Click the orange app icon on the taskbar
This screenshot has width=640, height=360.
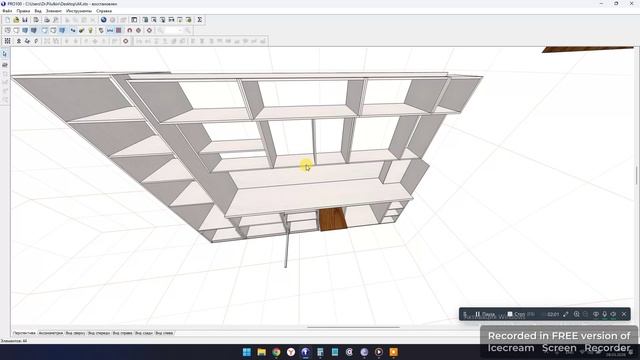(x=393, y=352)
